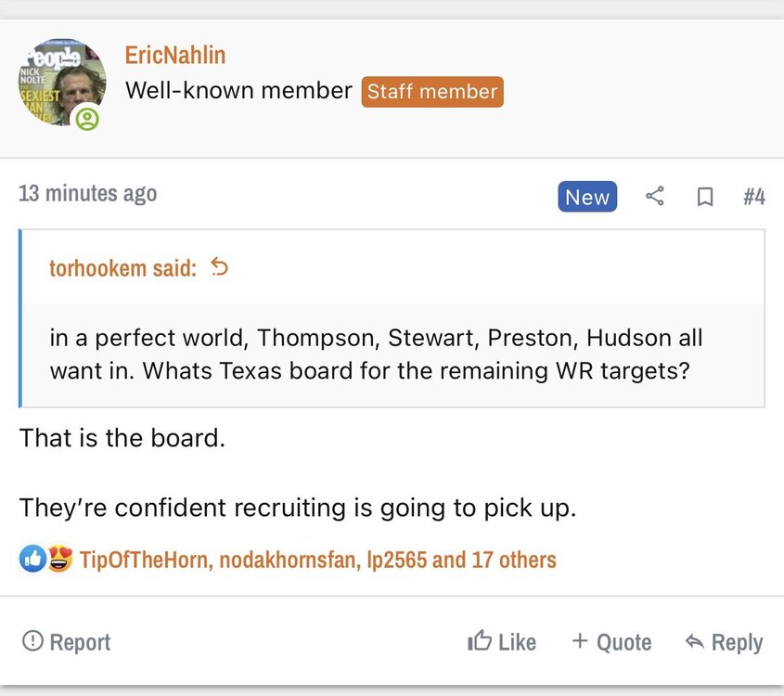The width and height of the screenshot is (784, 696).
Task: Like EricNahlin's post
Action: [x=502, y=642]
